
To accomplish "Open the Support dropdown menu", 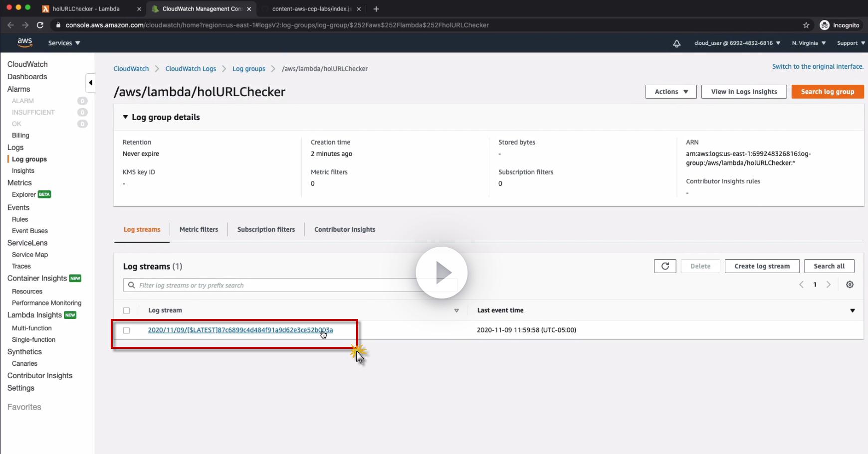I will pos(851,43).
